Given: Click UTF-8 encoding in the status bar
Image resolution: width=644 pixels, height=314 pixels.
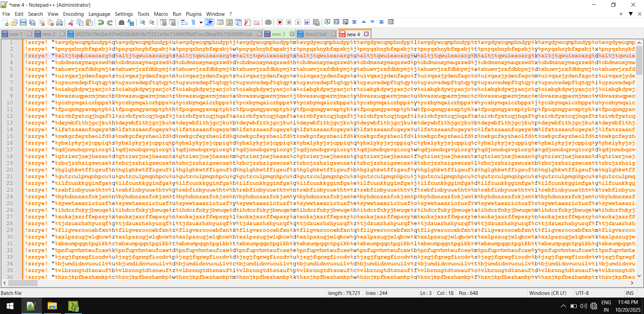Looking at the screenshot, I should (x=582, y=293).
